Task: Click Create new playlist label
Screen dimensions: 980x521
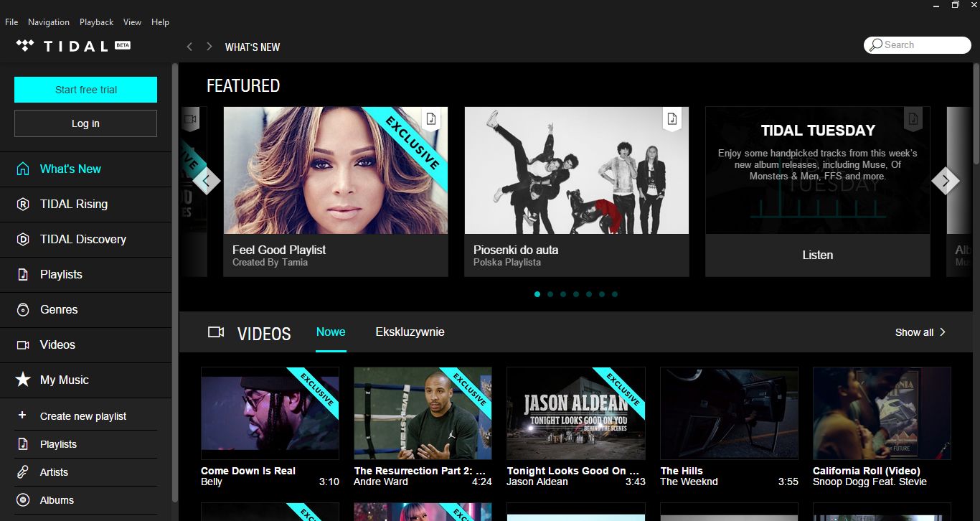Action: pos(83,416)
